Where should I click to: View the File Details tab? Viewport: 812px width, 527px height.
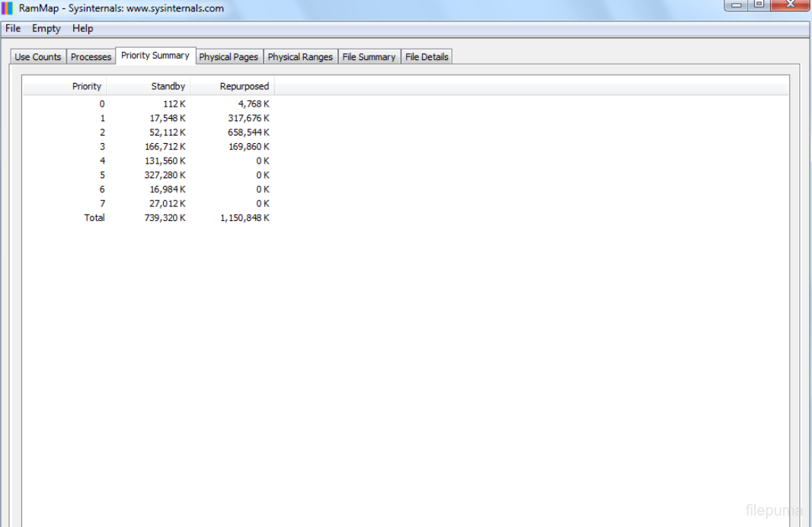(x=427, y=57)
